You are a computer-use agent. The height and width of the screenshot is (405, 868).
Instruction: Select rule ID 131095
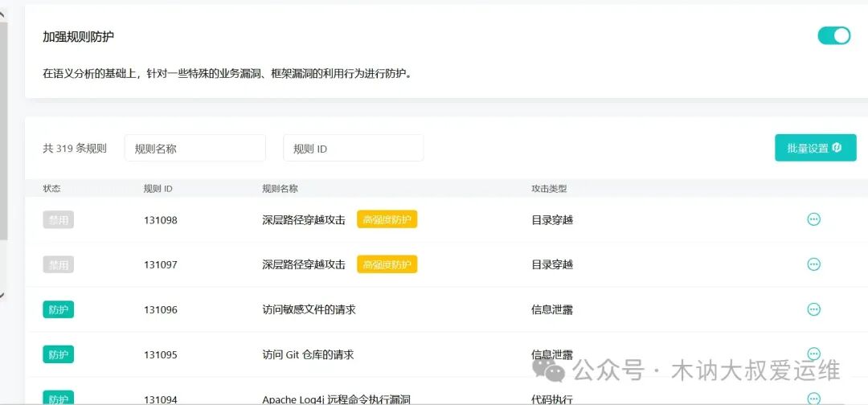pos(161,354)
